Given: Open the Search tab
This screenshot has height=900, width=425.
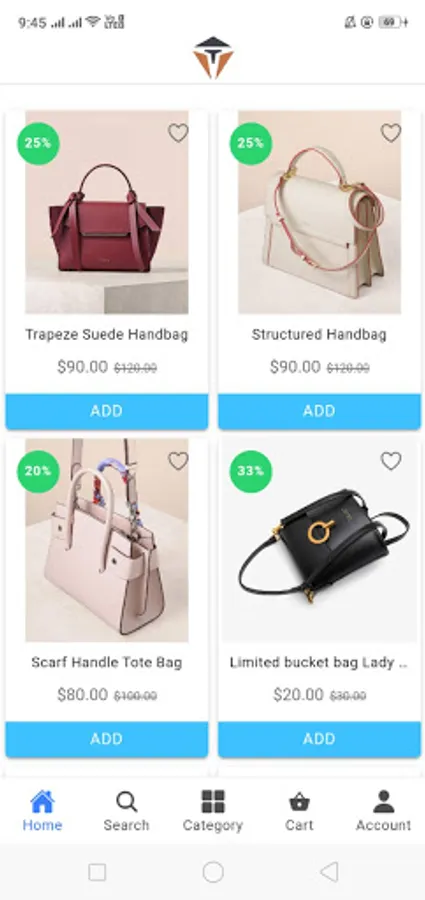Looking at the screenshot, I should 126,811.
